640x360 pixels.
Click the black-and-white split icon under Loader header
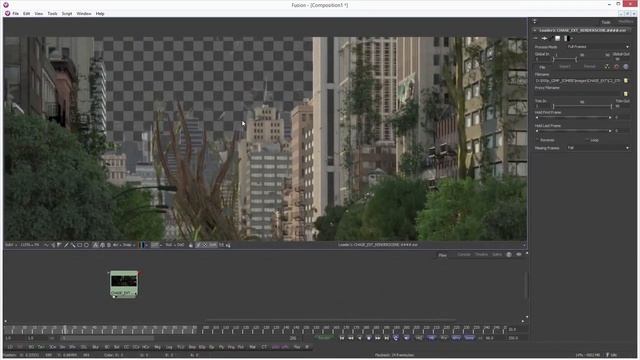click(567, 38)
